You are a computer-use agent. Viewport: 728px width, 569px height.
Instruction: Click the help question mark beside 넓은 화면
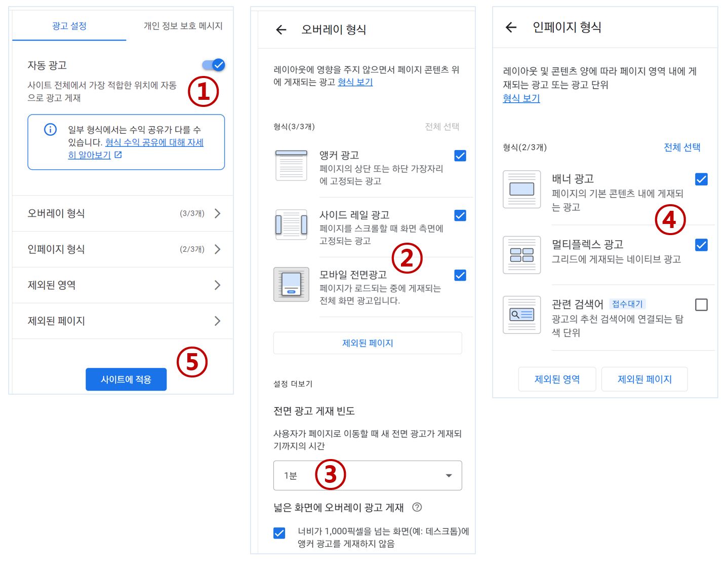click(x=416, y=507)
